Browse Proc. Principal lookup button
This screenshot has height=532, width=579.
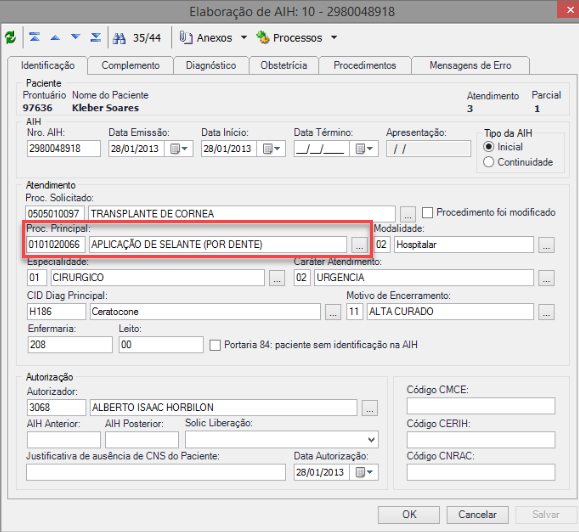click(359, 244)
